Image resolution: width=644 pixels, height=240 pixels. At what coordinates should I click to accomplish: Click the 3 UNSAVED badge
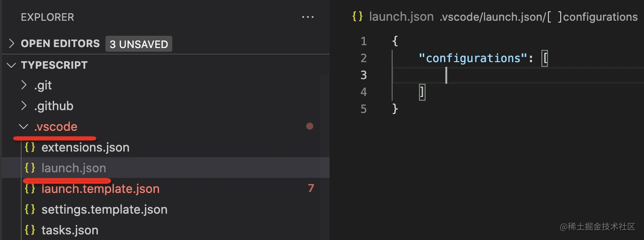(x=138, y=44)
